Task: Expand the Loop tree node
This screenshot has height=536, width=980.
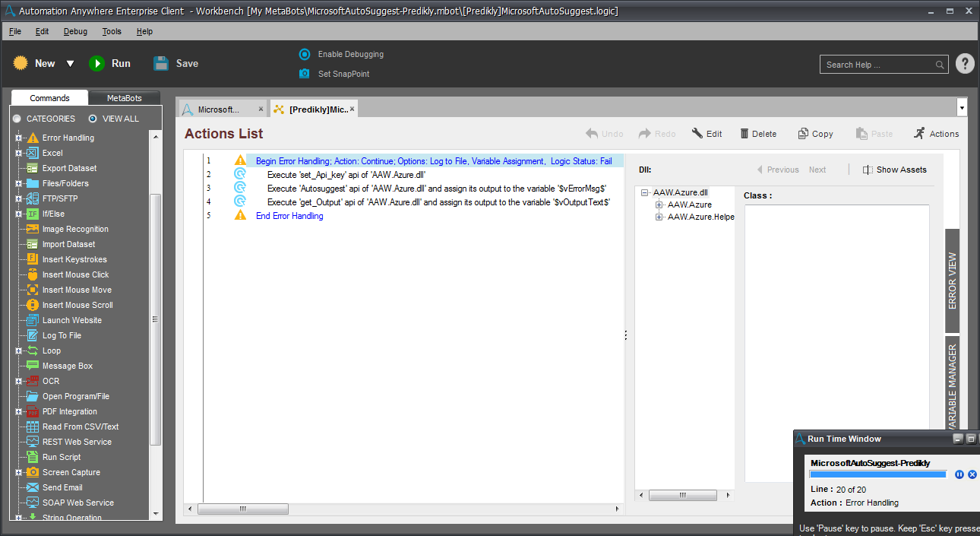Action: pos(18,350)
